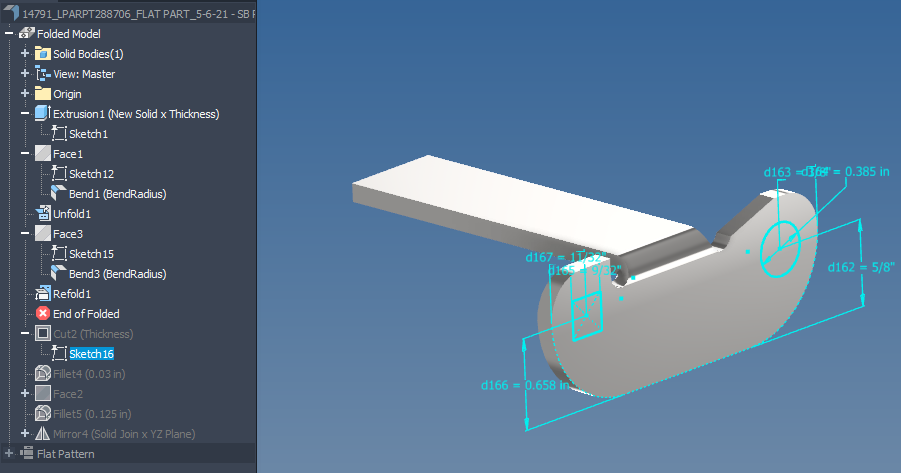
Task: Click the Cut2 feature icon
Action: tap(43, 333)
